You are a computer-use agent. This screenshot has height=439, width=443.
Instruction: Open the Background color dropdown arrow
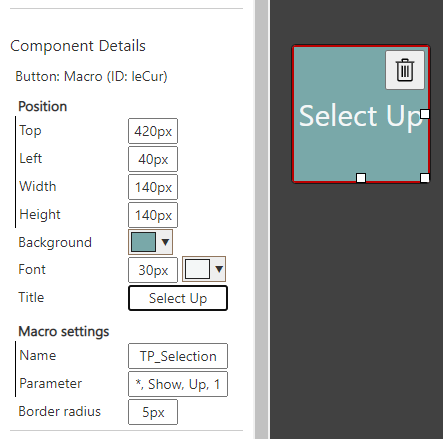165,242
